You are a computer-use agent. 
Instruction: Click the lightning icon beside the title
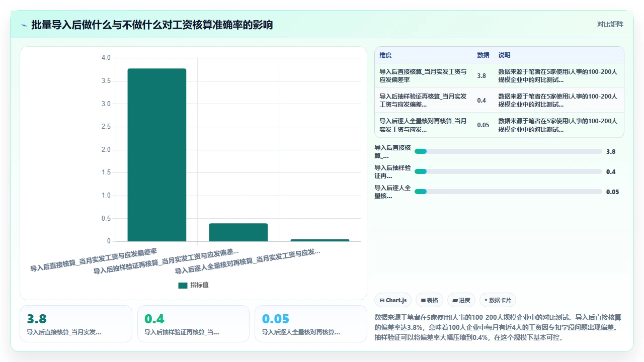[24, 25]
